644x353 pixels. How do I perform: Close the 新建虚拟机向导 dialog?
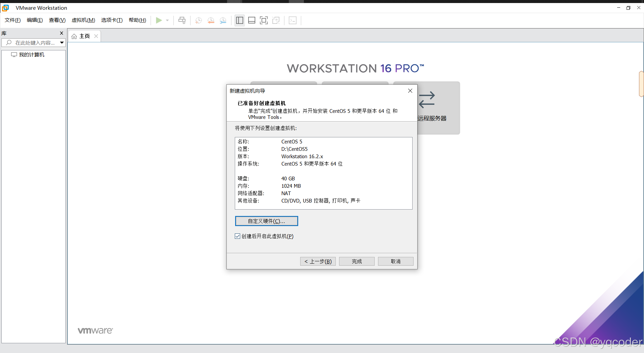click(x=410, y=91)
